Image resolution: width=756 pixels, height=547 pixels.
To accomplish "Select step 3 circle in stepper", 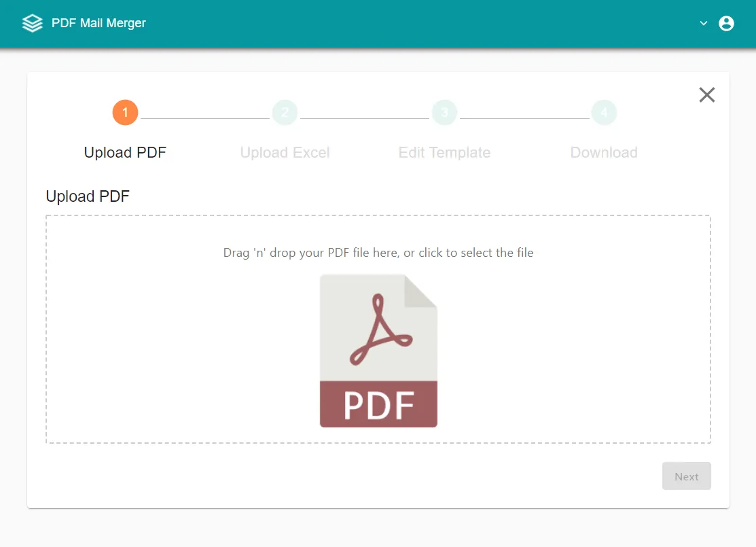I will (x=444, y=112).
